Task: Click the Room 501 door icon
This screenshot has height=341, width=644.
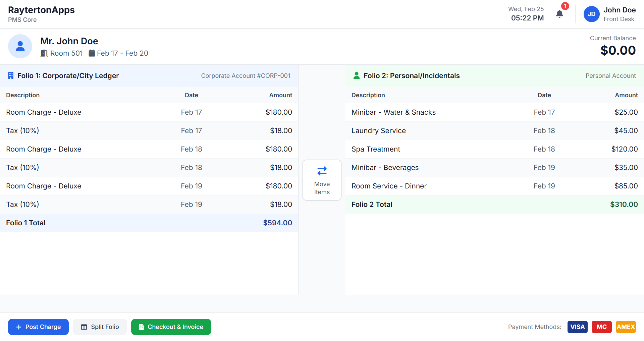Action: click(44, 53)
